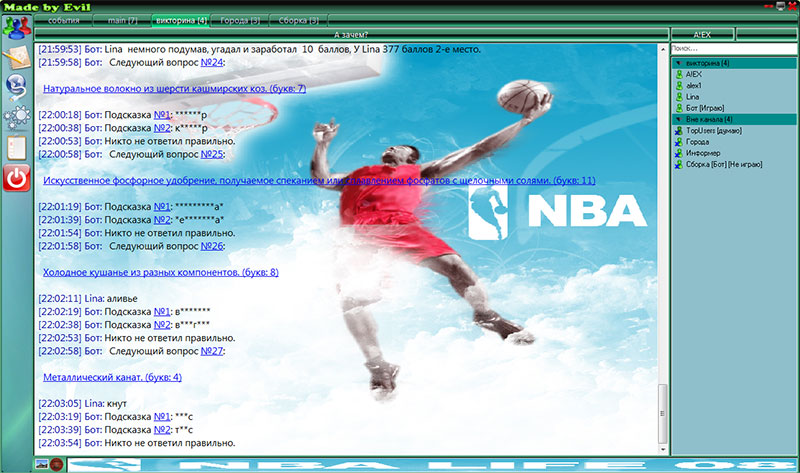Viewport: 800px width, 473px height.
Task: Open the notes icon with the pencil
Action: coord(15,58)
